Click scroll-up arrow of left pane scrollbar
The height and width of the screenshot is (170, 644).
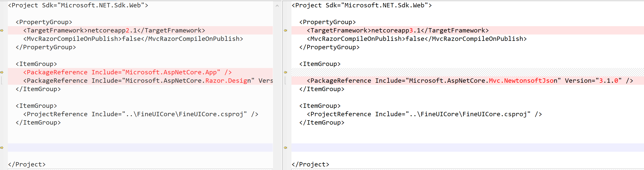(x=277, y=6)
